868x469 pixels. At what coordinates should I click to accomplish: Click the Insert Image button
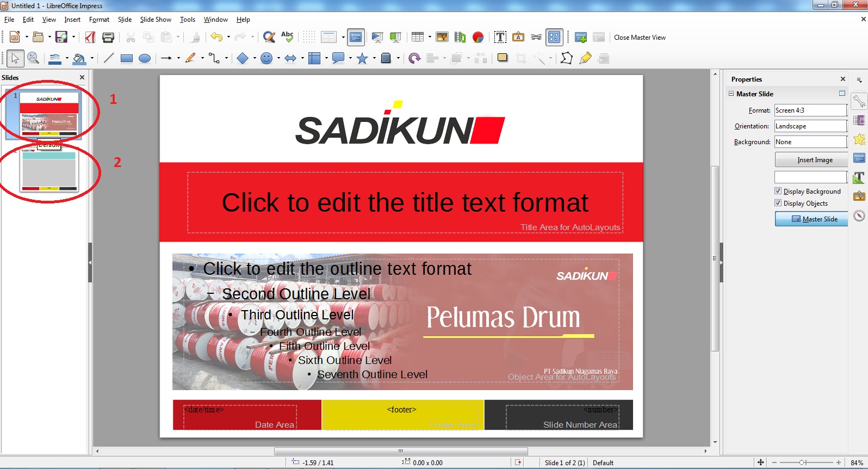(x=811, y=160)
